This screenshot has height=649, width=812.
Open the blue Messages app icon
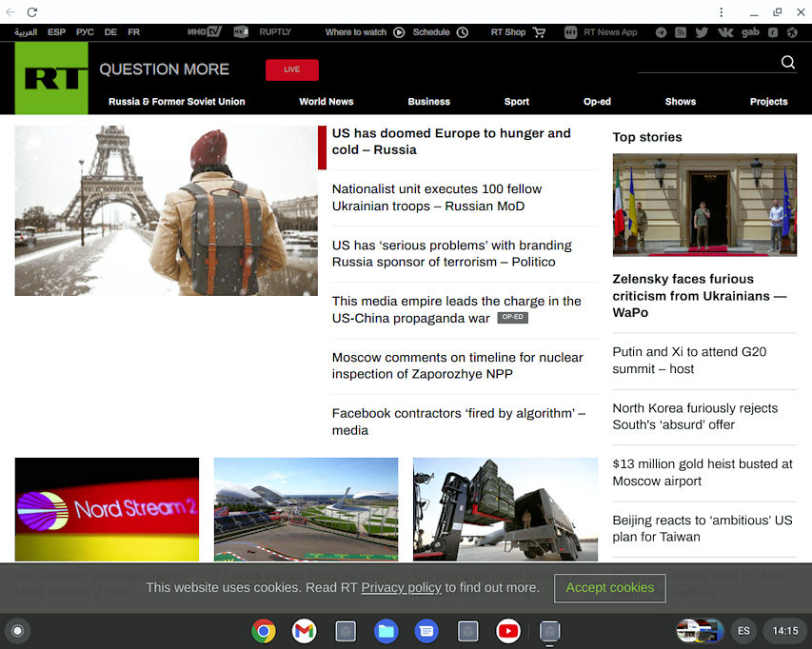point(426,631)
